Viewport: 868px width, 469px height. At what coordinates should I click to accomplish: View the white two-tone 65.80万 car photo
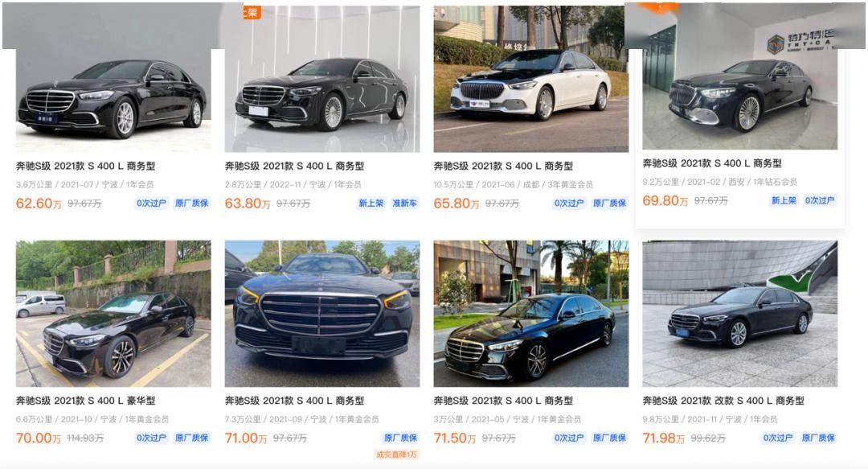coord(531,79)
